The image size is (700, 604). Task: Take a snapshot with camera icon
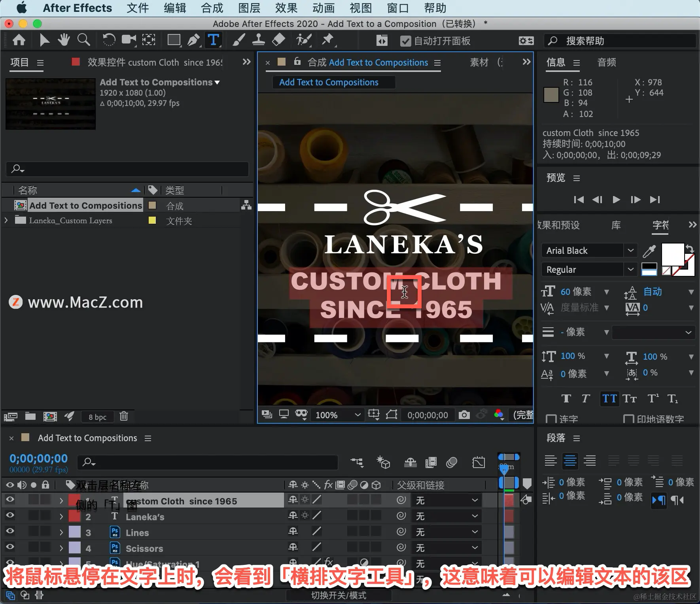(x=464, y=415)
